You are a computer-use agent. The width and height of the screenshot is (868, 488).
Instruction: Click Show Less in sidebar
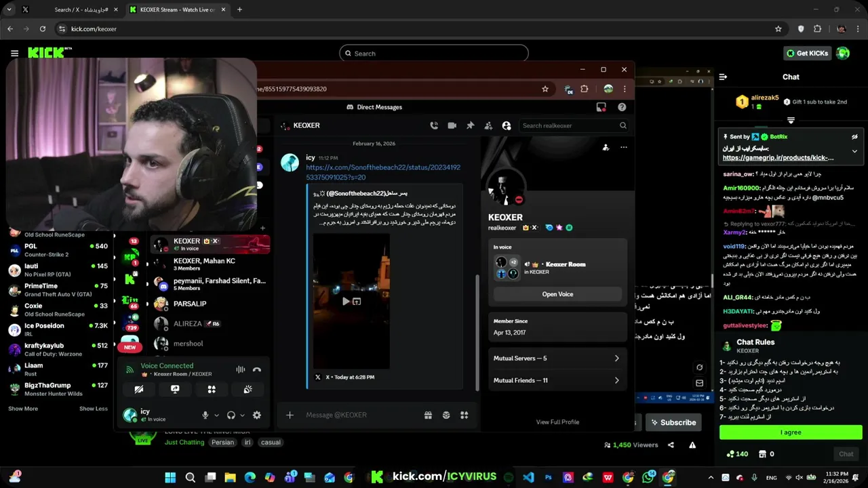coord(94,409)
